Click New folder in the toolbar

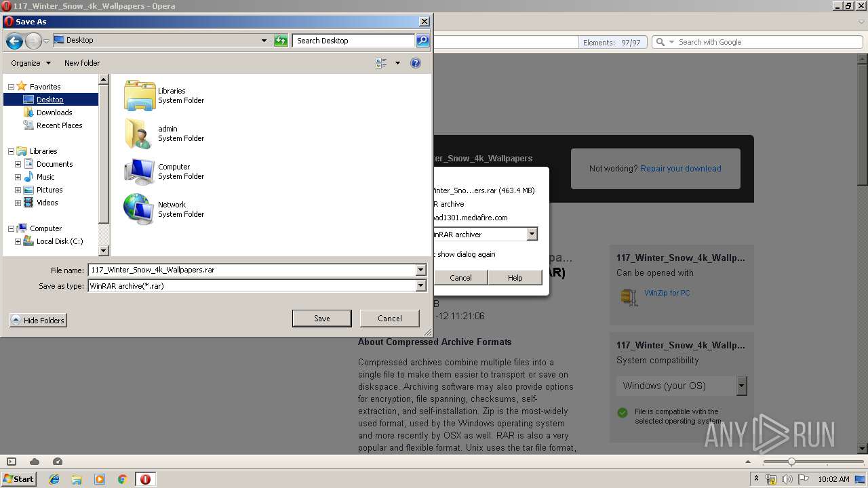82,63
